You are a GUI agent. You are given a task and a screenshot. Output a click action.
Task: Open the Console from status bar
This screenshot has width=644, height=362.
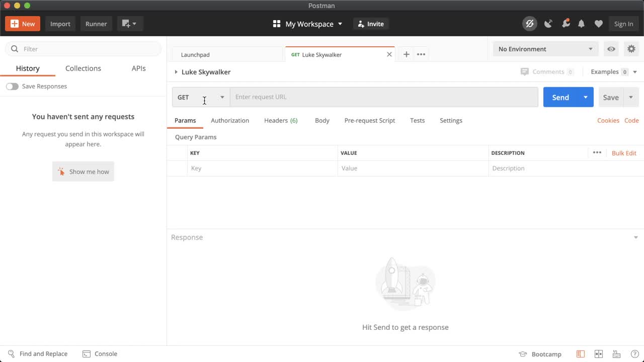tap(100, 353)
